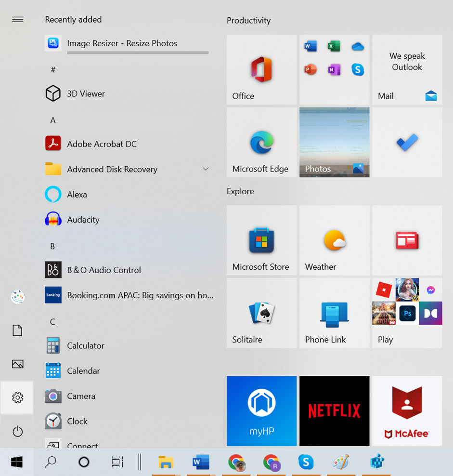Open the Roblox icon in Play tile
The image size is (453, 476).
pyautogui.click(x=384, y=290)
